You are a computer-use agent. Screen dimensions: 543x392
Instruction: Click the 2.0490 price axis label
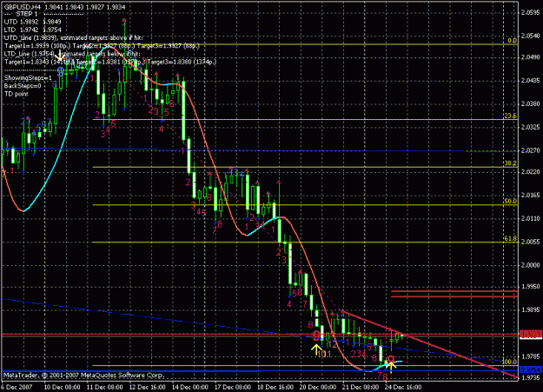(531, 57)
